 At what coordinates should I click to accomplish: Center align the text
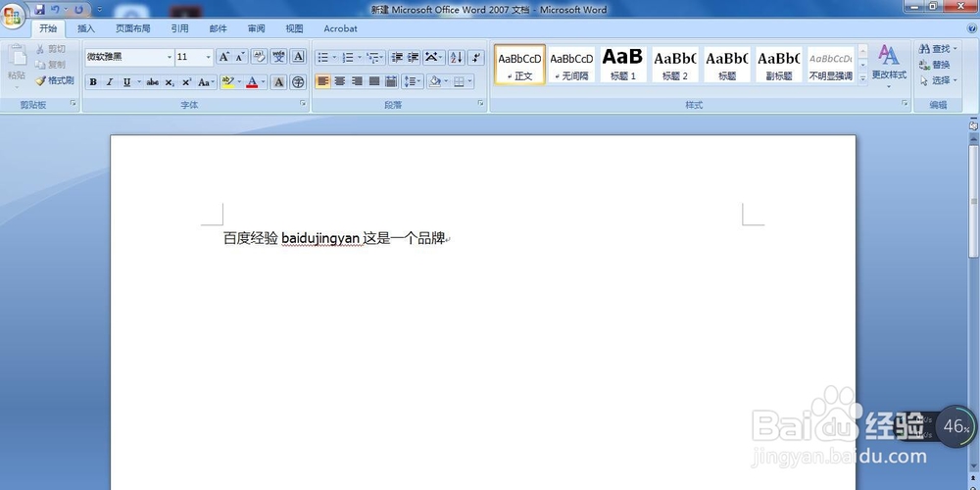[x=339, y=81]
